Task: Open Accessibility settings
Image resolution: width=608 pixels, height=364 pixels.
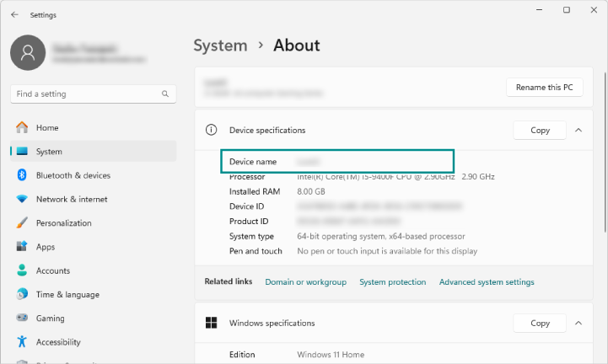Action: (58, 342)
